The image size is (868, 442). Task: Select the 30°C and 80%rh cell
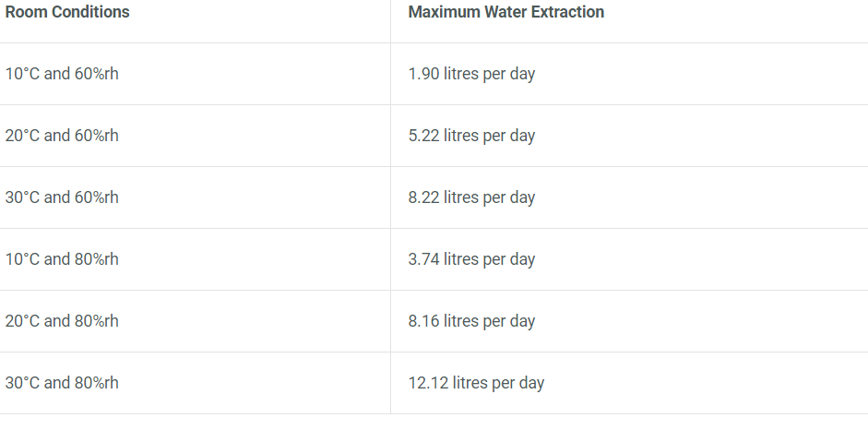click(x=62, y=383)
